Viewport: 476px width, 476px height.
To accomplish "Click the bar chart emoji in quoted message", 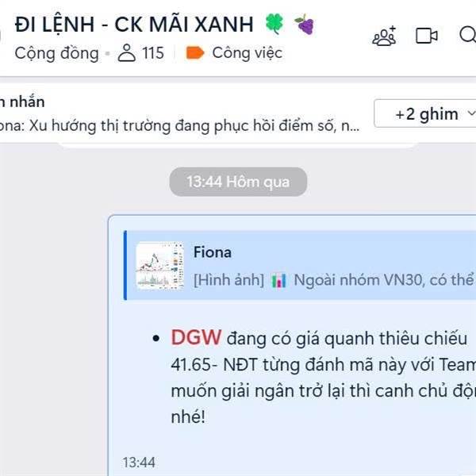I will coord(279,280).
